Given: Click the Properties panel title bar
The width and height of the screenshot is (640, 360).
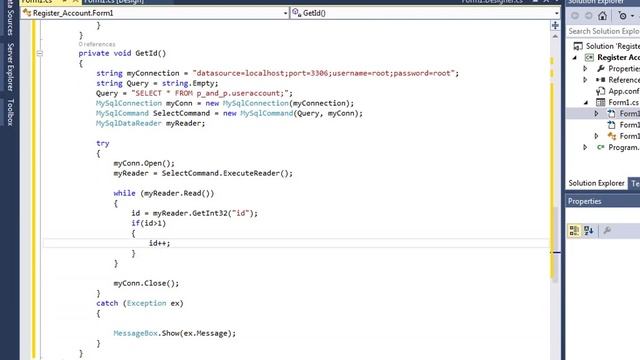Looking at the screenshot, I should [603, 201].
